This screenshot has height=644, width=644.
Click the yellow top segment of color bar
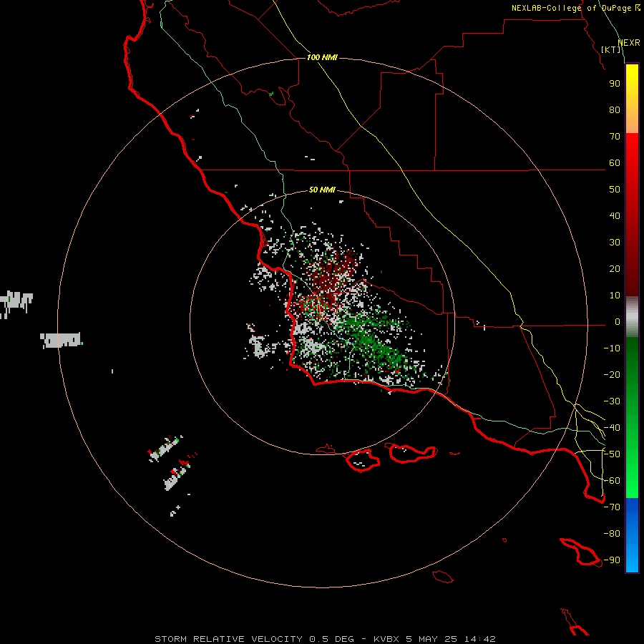(632, 99)
